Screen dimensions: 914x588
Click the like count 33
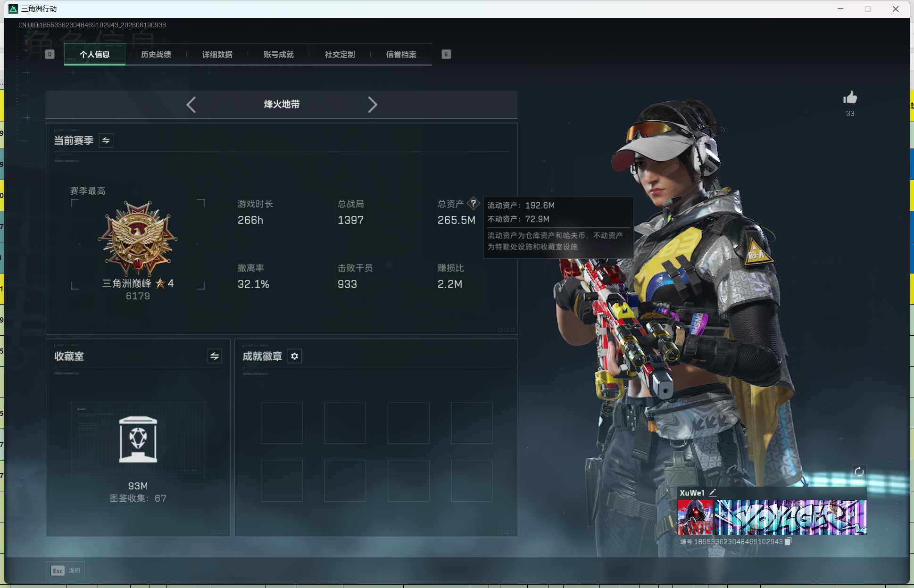click(850, 114)
